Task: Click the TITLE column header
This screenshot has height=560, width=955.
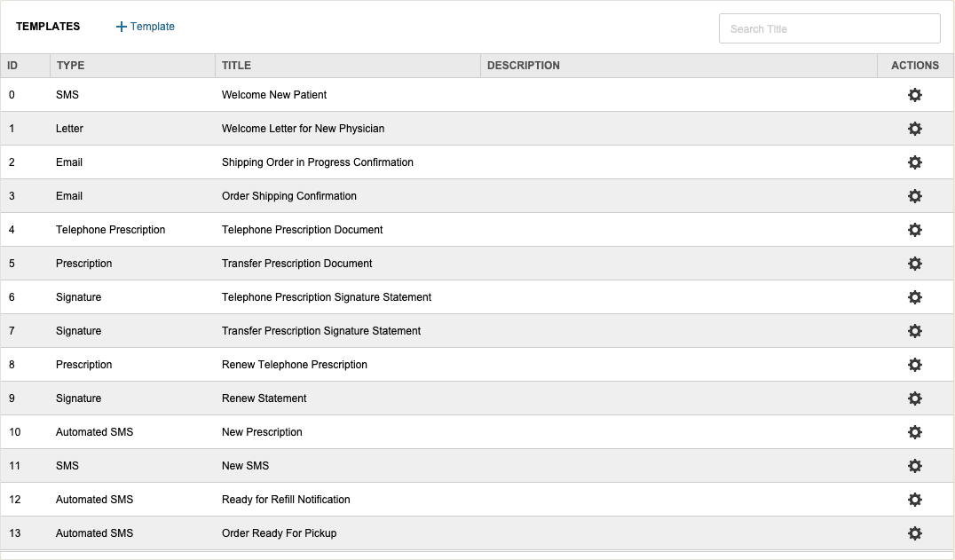Action: (x=236, y=66)
